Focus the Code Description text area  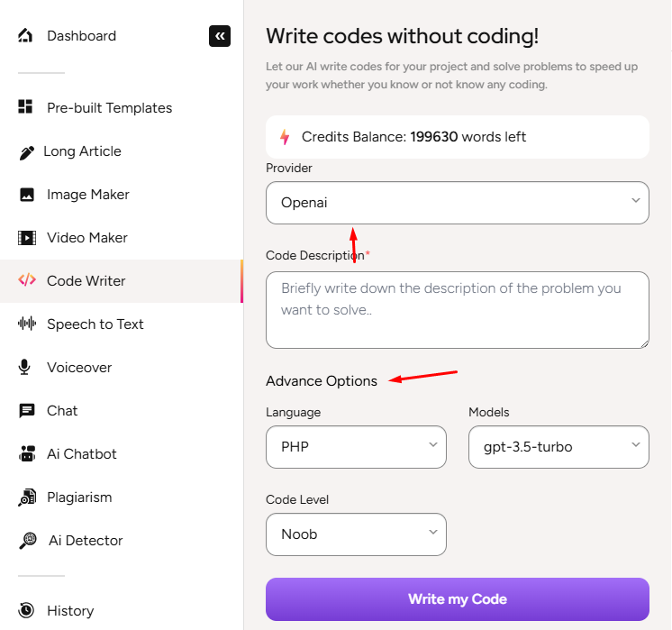point(457,309)
